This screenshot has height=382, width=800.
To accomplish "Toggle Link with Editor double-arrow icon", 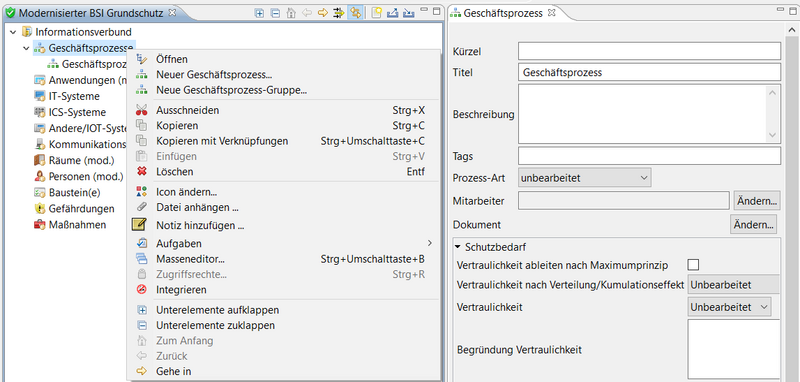I will coord(355,13).
